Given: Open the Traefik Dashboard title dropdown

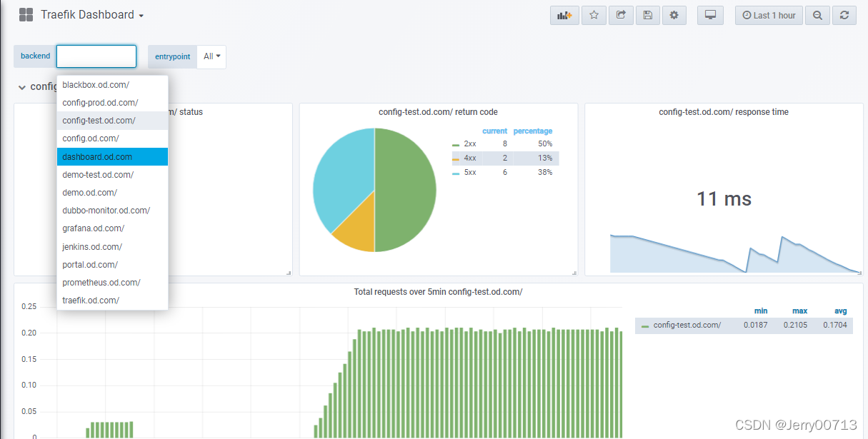Looking at the screenshot, I should click(x=92, y=15).
